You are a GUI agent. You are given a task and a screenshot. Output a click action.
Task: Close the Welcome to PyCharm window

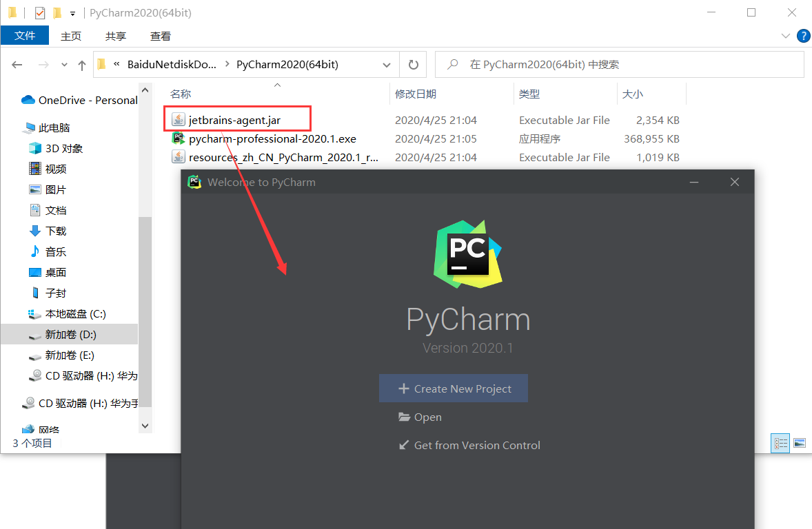tap(734, 183)
